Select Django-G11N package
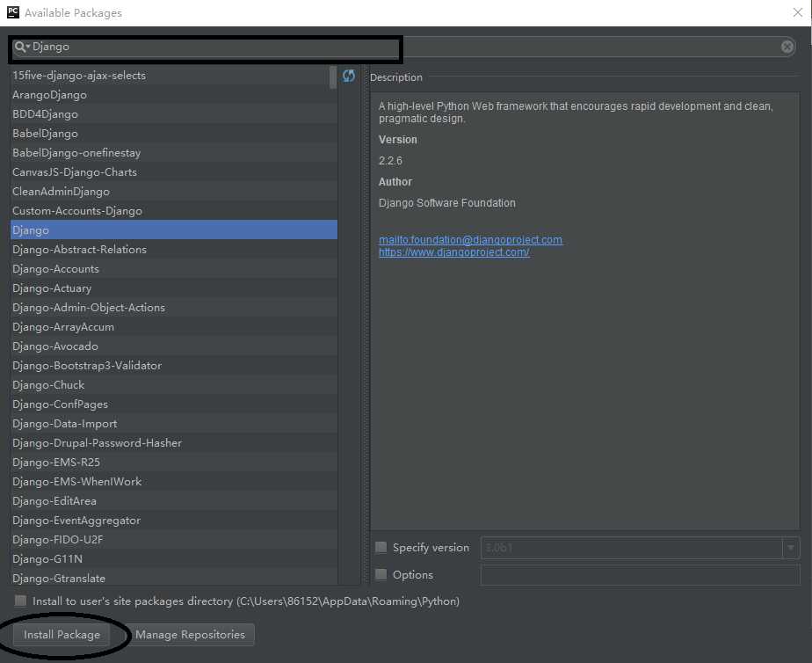 pos(173,559)
